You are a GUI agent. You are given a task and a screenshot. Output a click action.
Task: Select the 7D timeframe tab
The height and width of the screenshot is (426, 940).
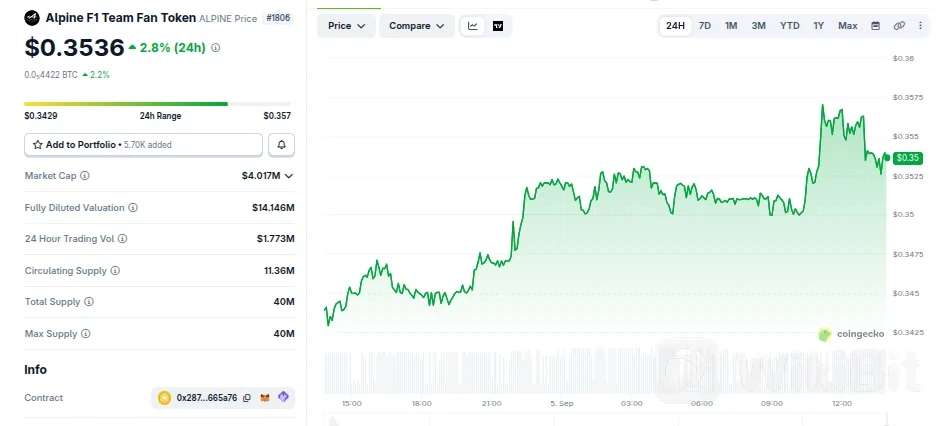coord(705,26)
